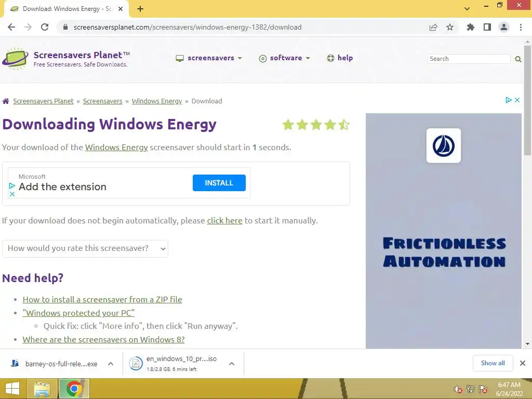Image resolution: width=532 pixels, height=399 pixels.
Task: Click the Chrome taskbar icon
Action: [74, 389]
